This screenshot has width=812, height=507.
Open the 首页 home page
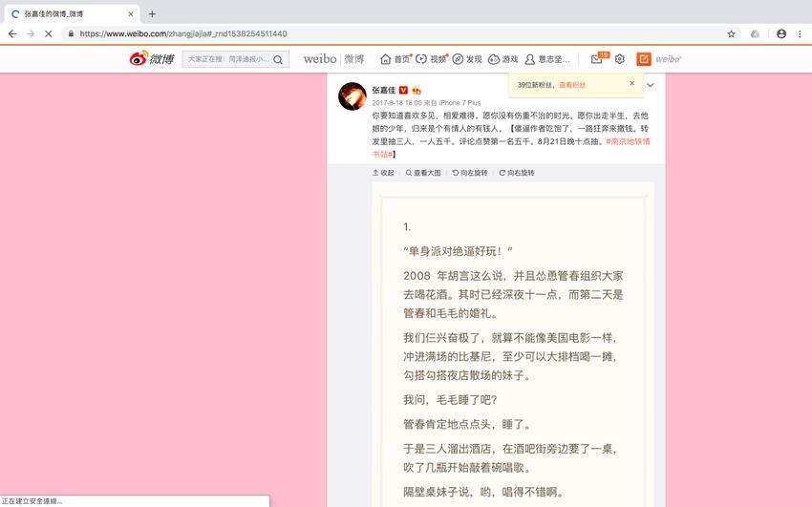pos(395,59)
